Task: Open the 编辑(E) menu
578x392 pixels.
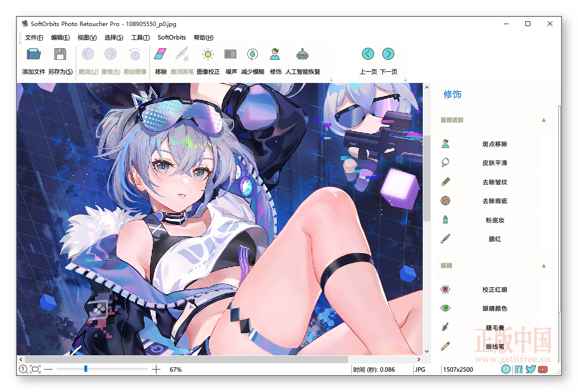Action: click(60, 37)
